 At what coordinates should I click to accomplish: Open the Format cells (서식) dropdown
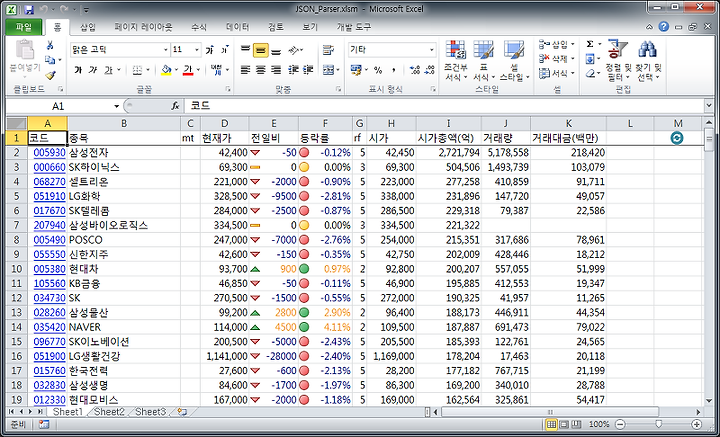pos(557,73)
